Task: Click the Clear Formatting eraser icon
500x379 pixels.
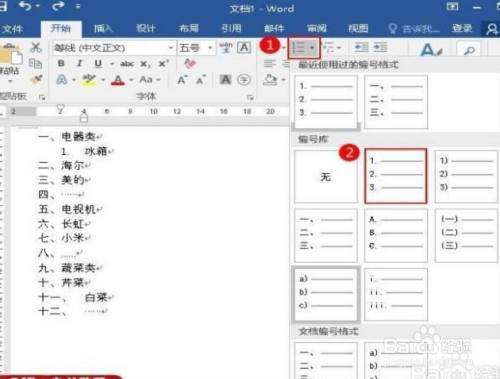Action: coord(190,63)
